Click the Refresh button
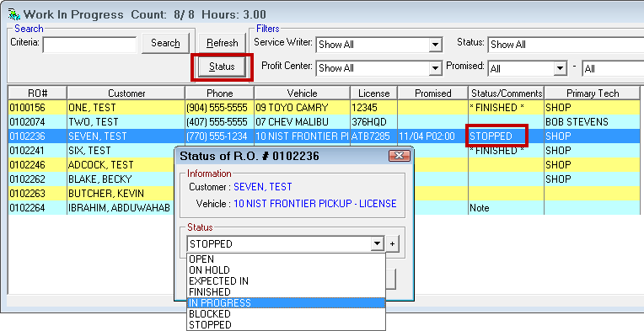 pyautogui.click(x=223, y=43)
